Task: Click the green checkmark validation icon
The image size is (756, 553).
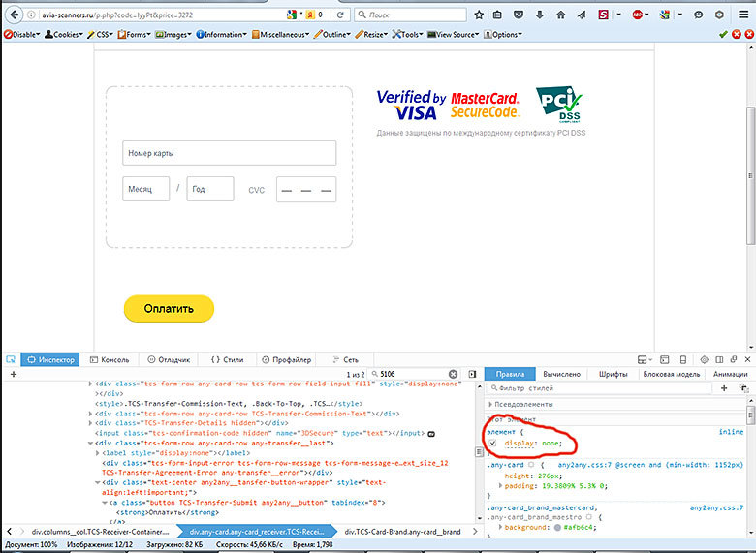Action: [x=723, y=34]
